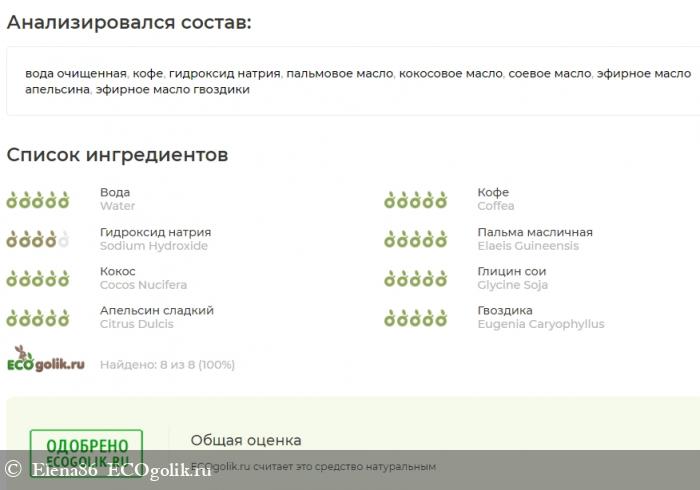This screenshot has width=700, height=490.
Task: Click the rating icons beside Гвоздика
Action: pos(415,318)
